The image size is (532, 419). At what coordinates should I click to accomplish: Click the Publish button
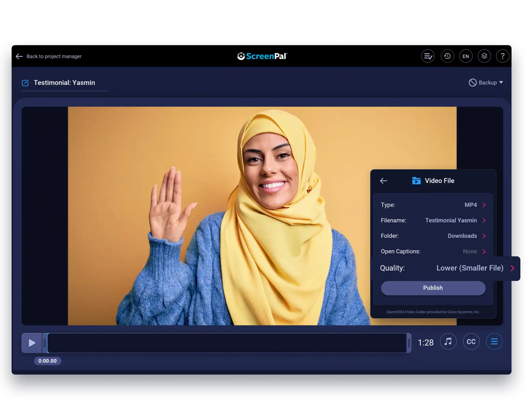[433, 288]
